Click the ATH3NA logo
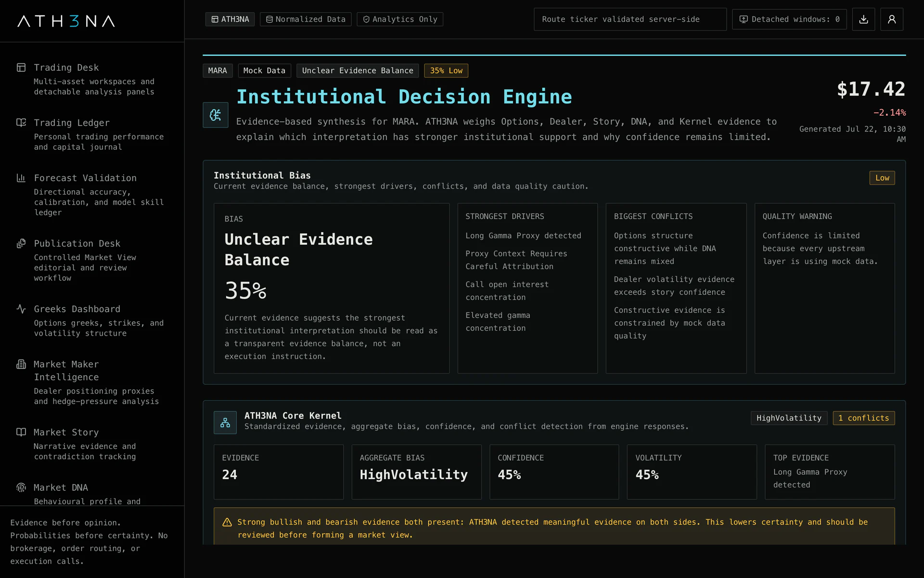Screen dimensions: 924x578 point(66,21)
